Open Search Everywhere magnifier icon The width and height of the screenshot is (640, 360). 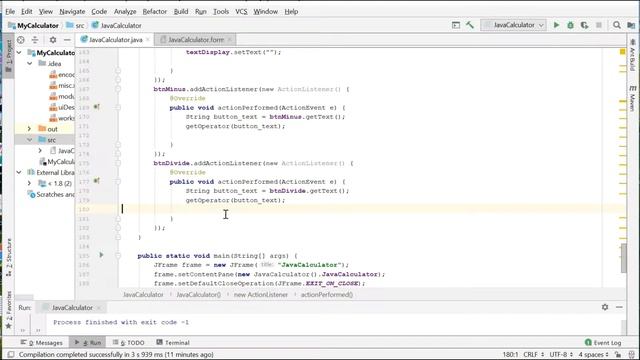pyautogui.click(x=617, y=25)
